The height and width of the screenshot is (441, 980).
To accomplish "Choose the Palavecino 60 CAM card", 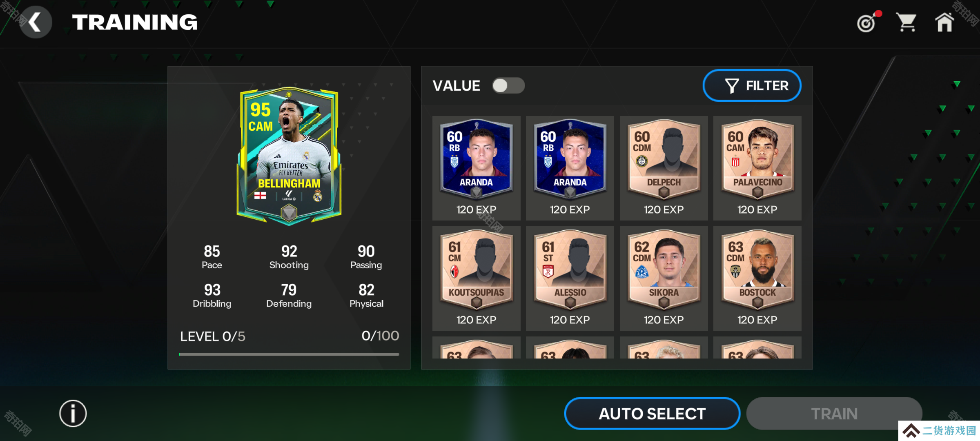I will tap(757, 168).
